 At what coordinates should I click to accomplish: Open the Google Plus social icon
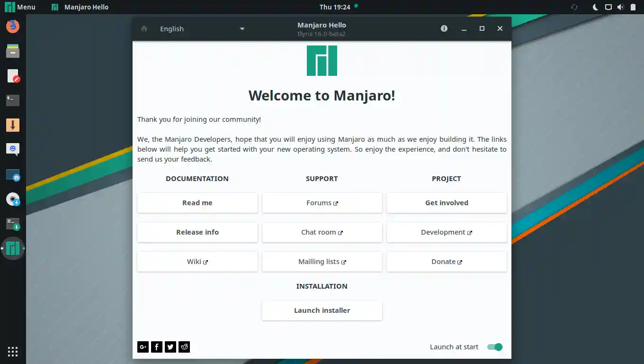(x=143, y=347)
